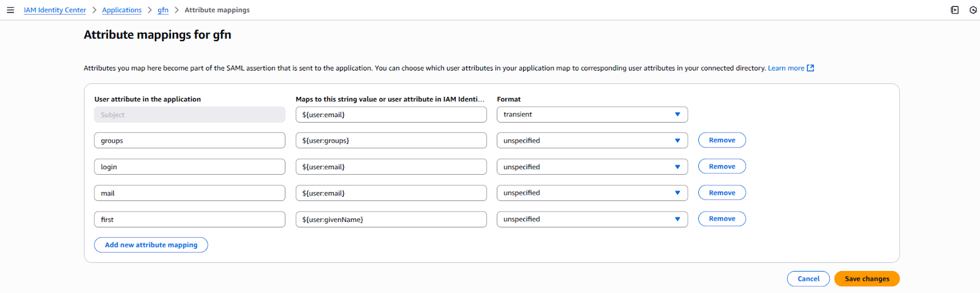Go to IAM Identity Center breadcrumb

point(55,10)
